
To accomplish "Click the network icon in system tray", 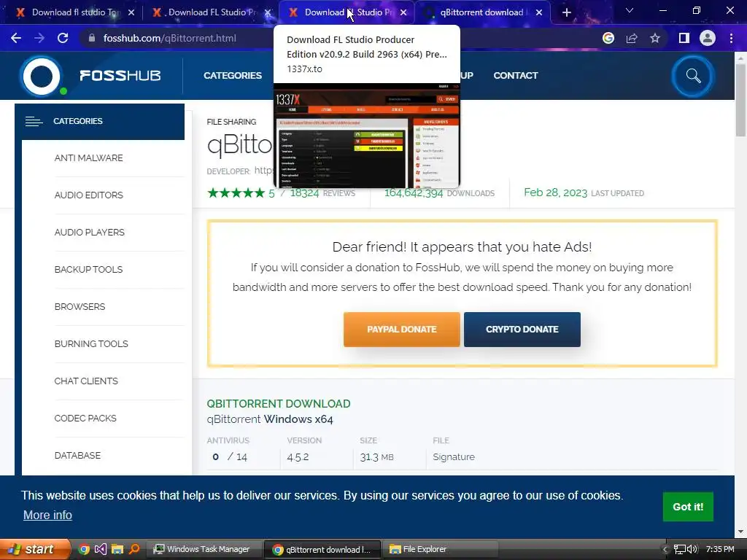I will [x=680, y=549].
